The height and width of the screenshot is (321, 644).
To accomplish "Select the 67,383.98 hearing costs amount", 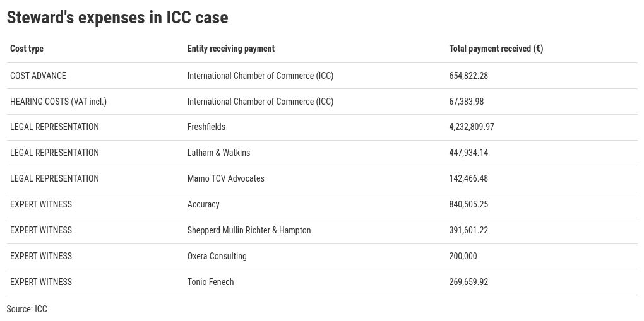I will click(x=467, y=102).
